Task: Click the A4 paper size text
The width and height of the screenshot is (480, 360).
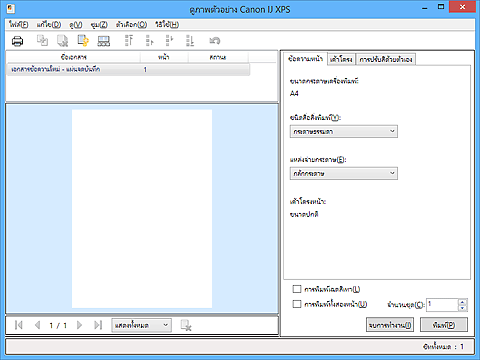Action: pyautogui.click(x=294, y=94)
